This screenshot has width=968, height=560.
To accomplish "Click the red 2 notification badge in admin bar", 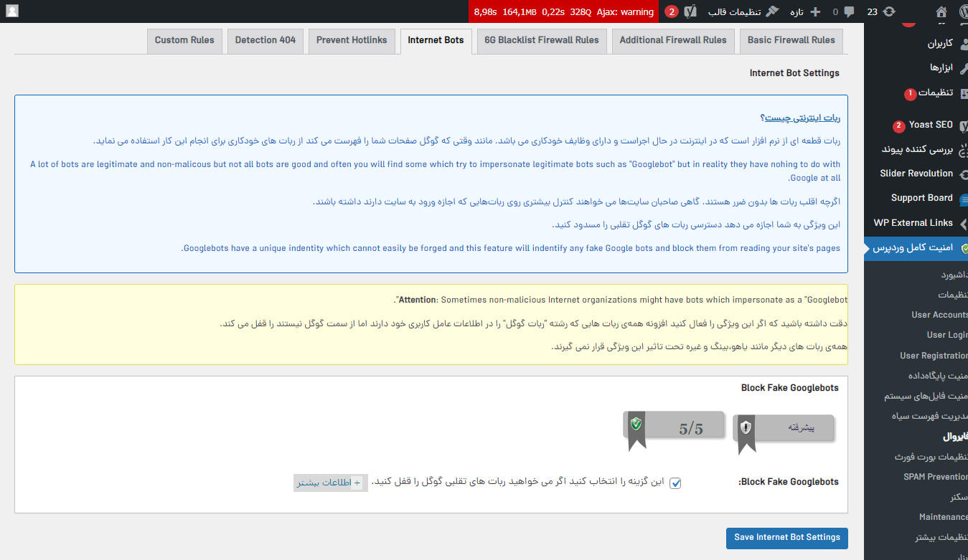I will [x=672, y=11].
